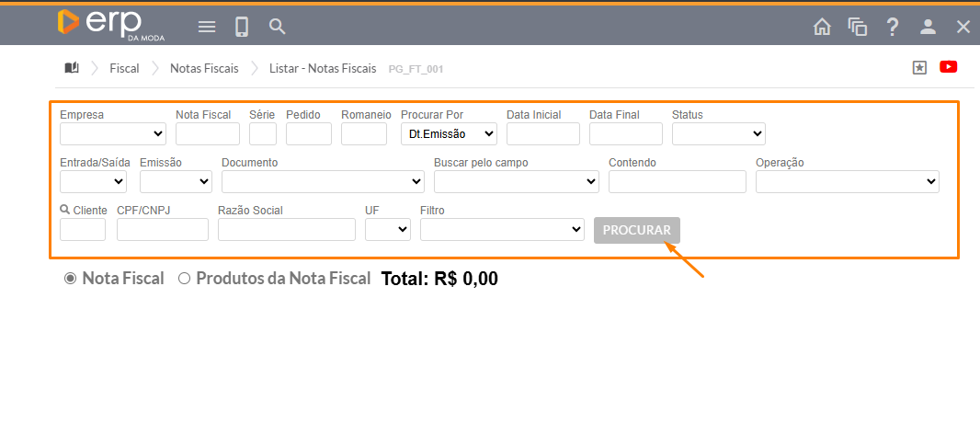Select the Nota Fiscal radio button
Screen dimensions: 980x447
coord(70,279)
